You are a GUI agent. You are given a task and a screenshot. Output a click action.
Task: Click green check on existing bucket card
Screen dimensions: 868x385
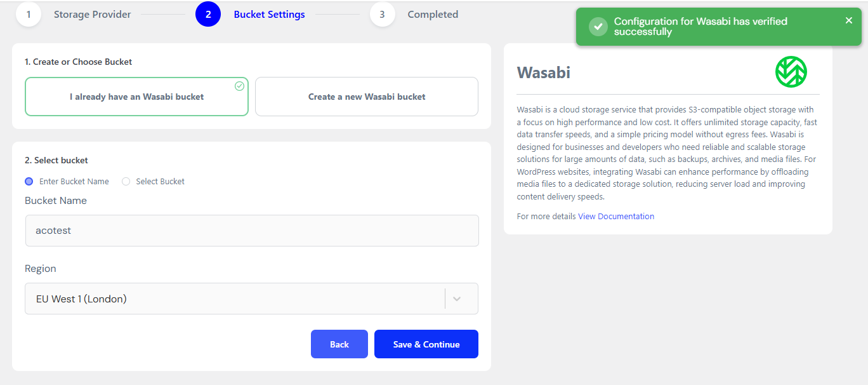click(239, 86)
